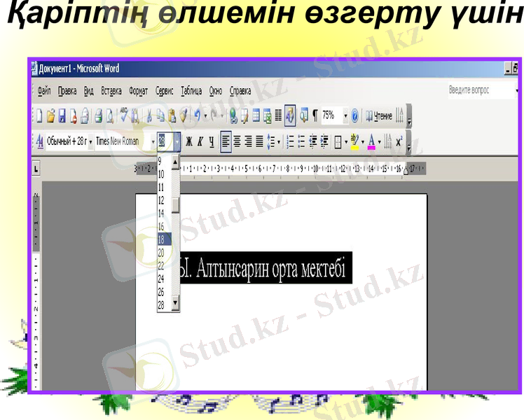
Task: Justify the paragraph text
Action: click(x=260, y=142)
